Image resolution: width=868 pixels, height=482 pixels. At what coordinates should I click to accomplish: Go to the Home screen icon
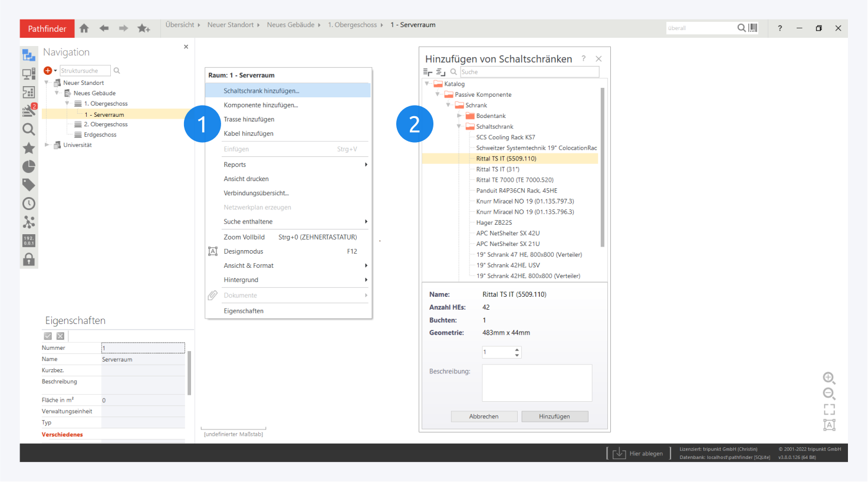[84, 28]
